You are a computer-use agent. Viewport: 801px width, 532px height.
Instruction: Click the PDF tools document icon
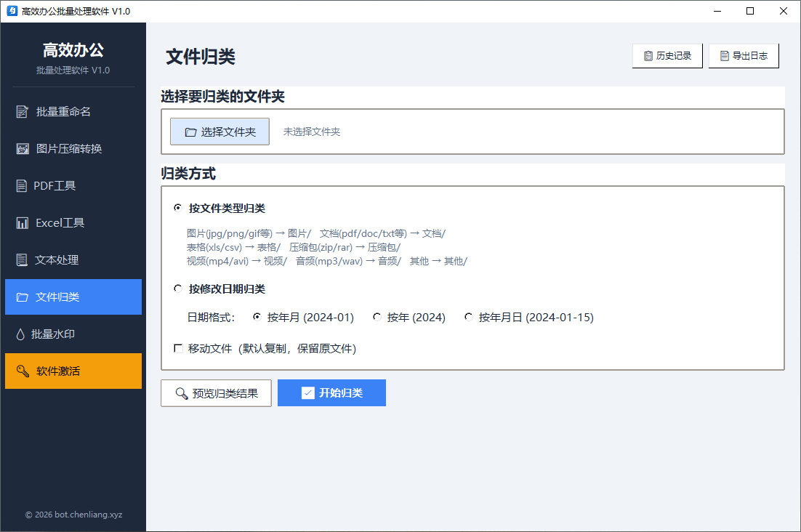22,186
